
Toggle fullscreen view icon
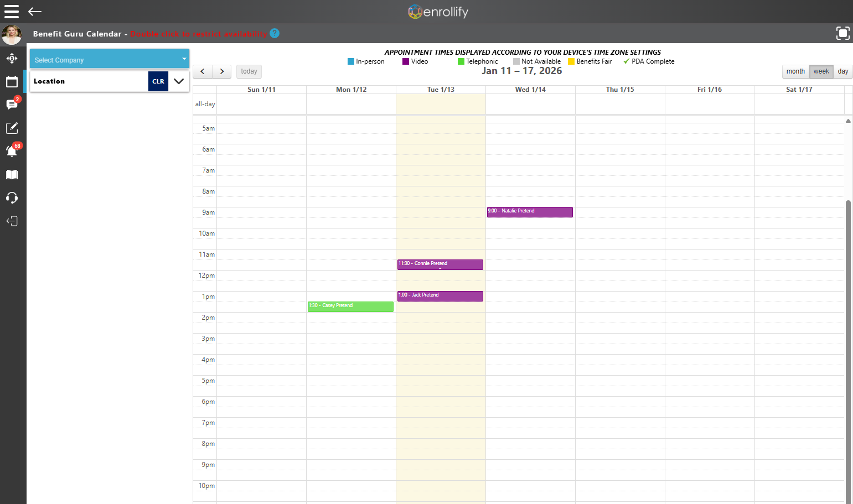(842, 33)
